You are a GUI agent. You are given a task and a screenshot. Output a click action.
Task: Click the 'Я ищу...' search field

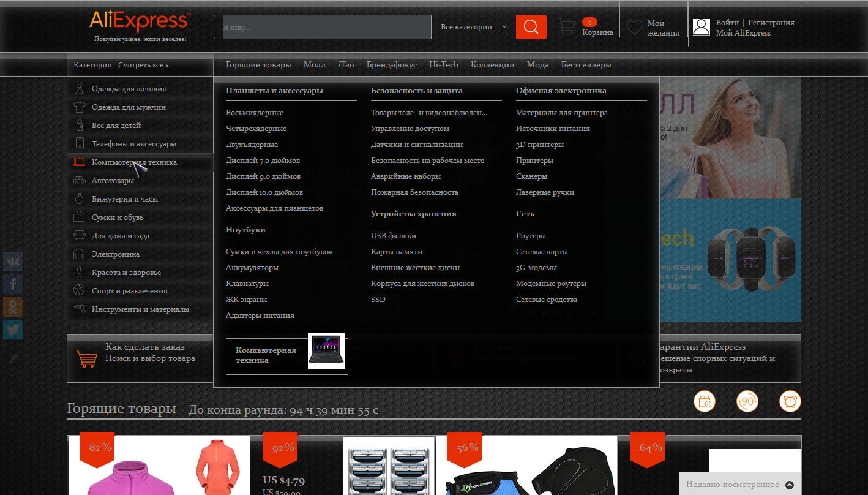323,27
